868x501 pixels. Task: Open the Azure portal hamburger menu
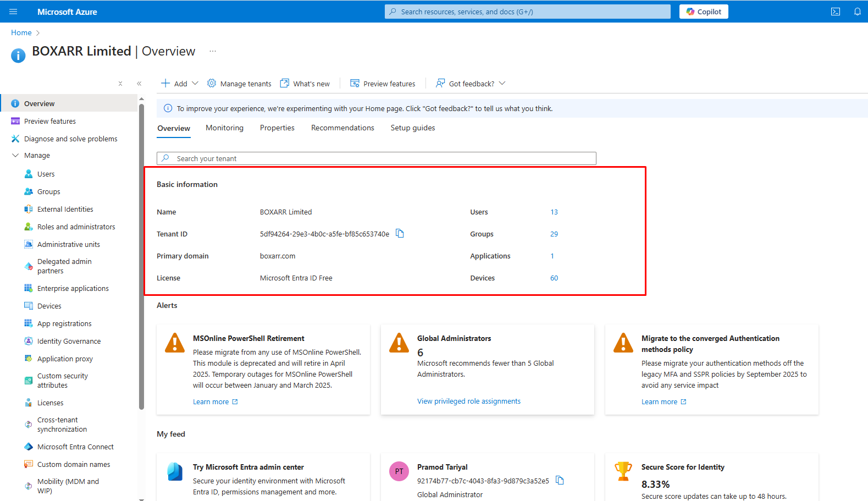coord(13,12)
